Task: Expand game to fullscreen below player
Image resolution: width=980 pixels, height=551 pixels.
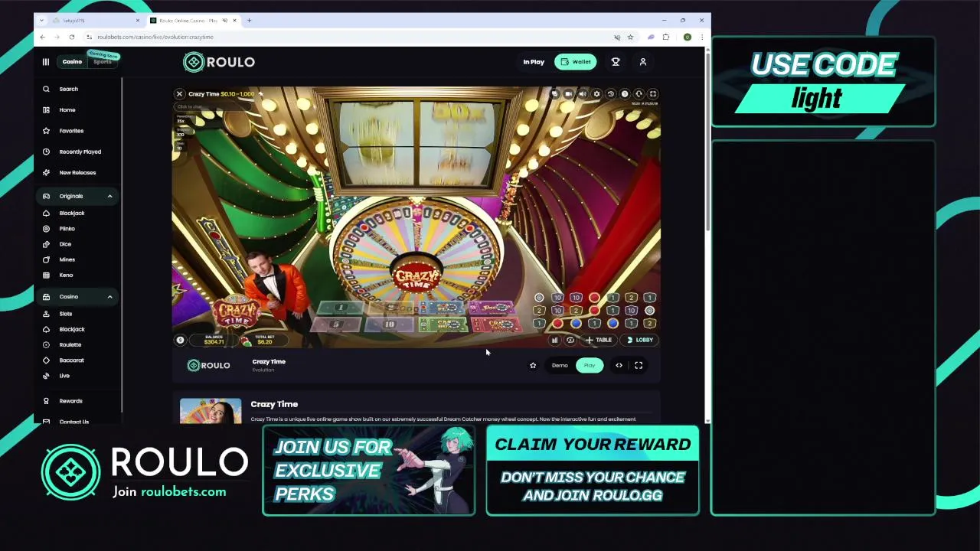Action: [638, 366]
